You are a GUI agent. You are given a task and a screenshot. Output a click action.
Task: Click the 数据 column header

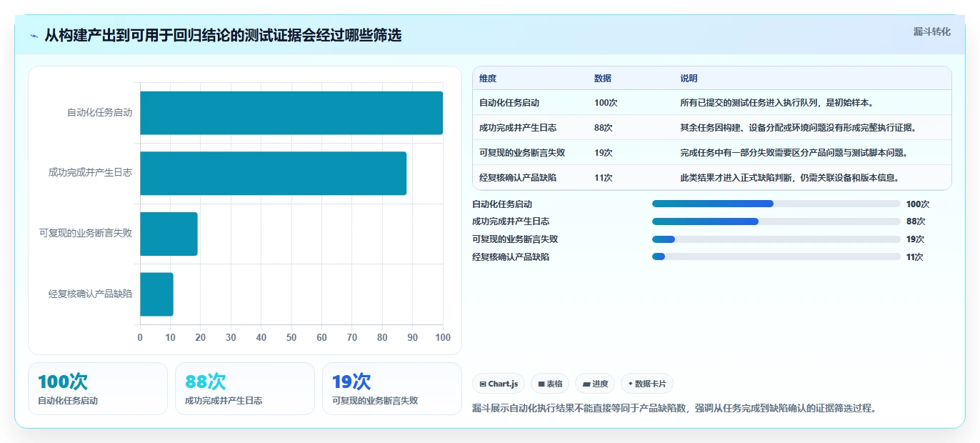click(x=603, y=79)
